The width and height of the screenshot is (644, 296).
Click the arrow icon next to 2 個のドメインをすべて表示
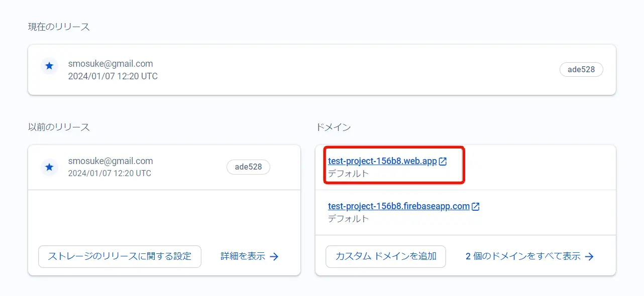click(x=590, y=257)
